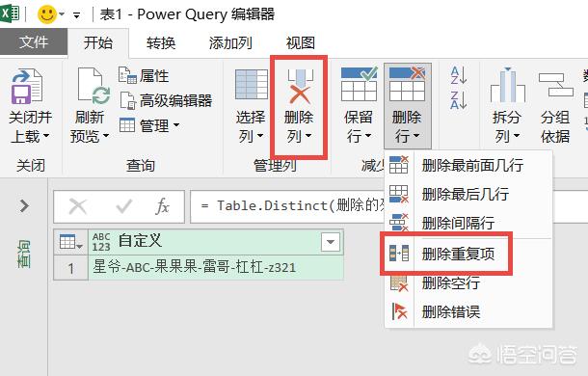The image size is (588, 376).
Task: Choose 删除最前面几行 from menu
Action: pyautogui.click(x=468, y=165)
